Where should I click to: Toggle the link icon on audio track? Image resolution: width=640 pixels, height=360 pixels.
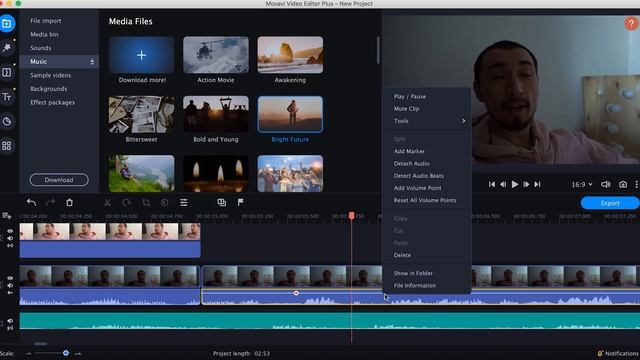pyautogui.click(x=10, y=328)
